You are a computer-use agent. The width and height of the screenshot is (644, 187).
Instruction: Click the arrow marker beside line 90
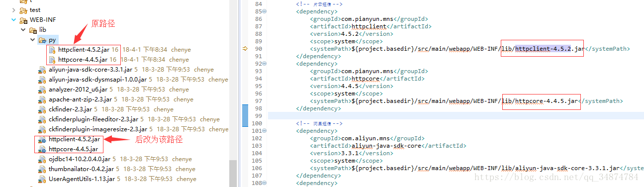pyautogui.click(x=245, y=49)
